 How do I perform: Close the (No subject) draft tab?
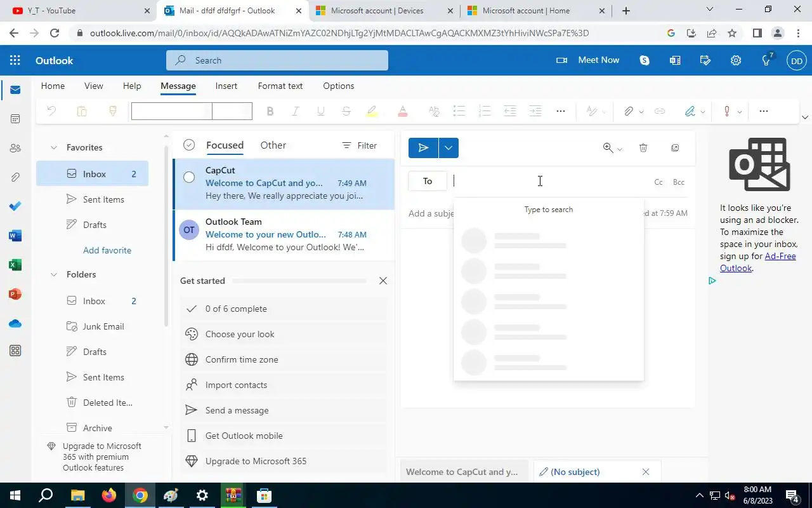tap(645, 472)
